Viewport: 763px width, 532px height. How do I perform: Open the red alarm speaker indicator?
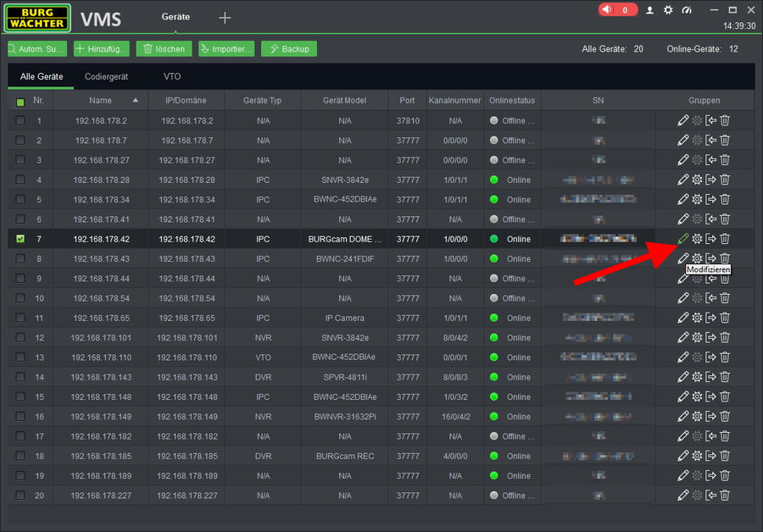(617, 10)
